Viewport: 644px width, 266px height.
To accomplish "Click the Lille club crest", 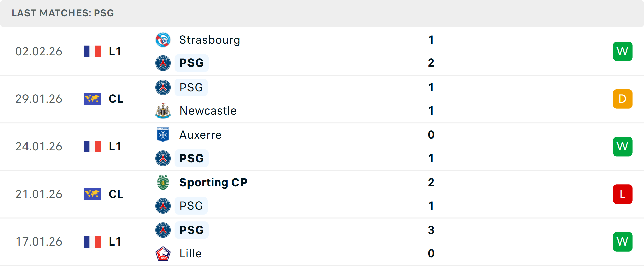I will (163, 254).
